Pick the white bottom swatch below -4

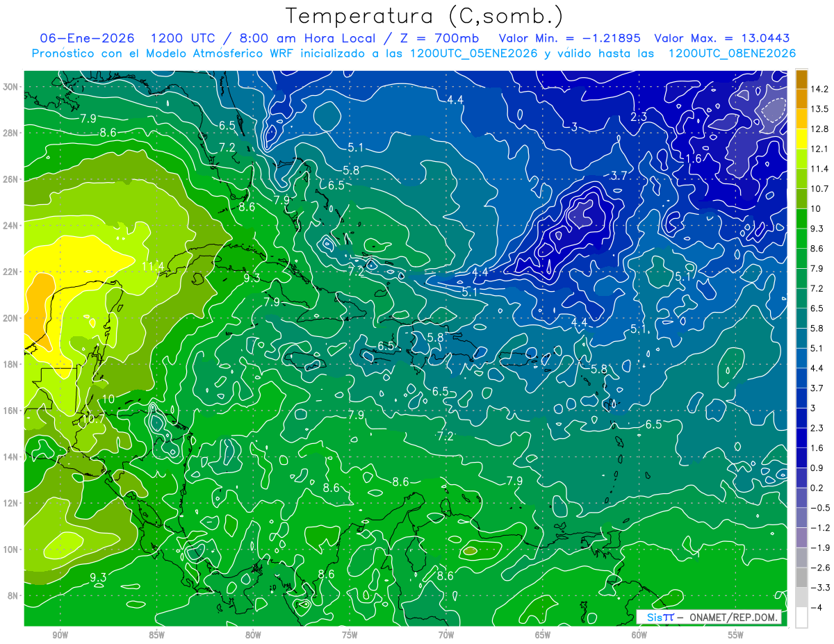[801, 617]
